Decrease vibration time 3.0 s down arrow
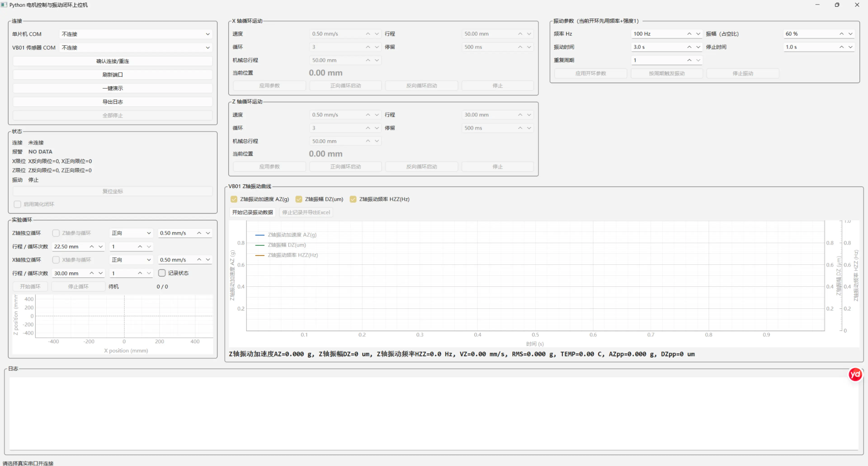This screenshot has width=868, height=466. click(698, 47)
